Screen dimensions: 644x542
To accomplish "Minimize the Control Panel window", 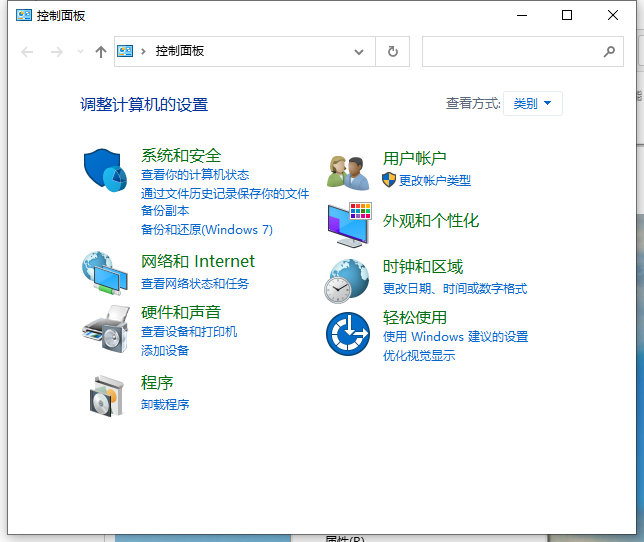I will [x=522, y=16].
